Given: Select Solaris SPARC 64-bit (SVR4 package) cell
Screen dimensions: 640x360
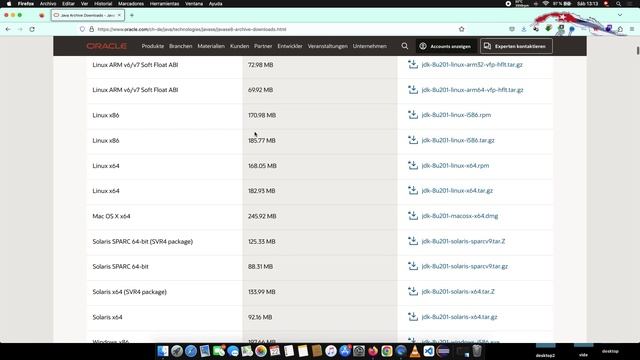Looking at the screenshot, I should pos(164,242).
